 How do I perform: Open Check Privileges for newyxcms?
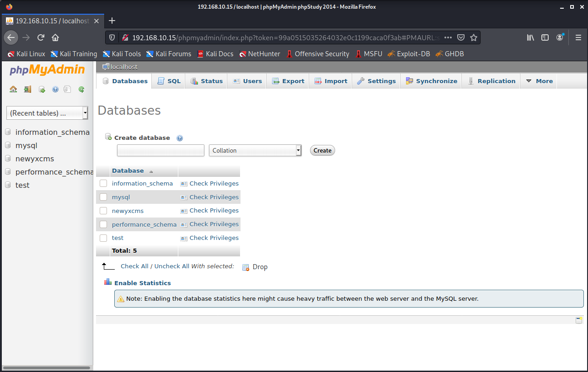pos(214,211)
